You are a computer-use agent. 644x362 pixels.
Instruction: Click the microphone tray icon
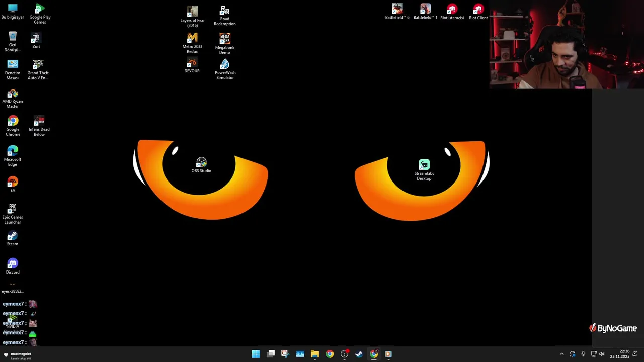pyautogui.click(x=583, y=354)
